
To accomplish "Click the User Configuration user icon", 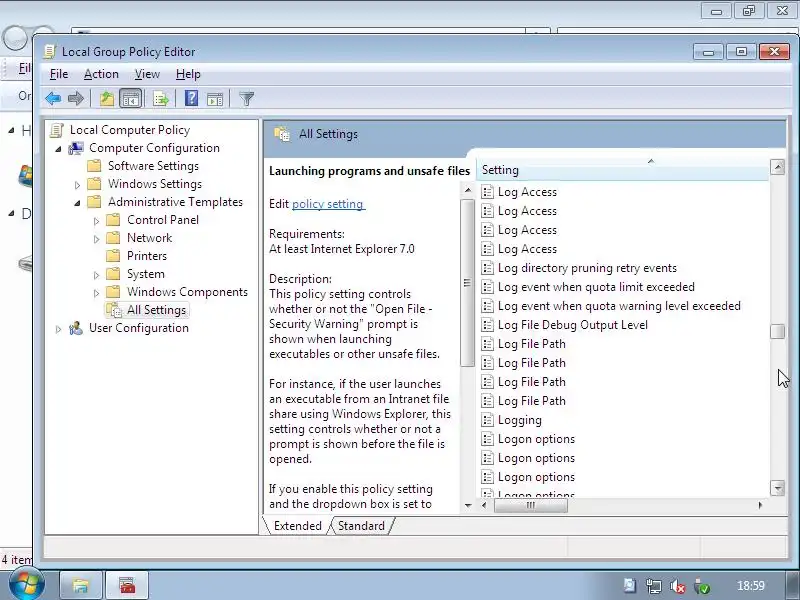I will [x=76, y=328].
